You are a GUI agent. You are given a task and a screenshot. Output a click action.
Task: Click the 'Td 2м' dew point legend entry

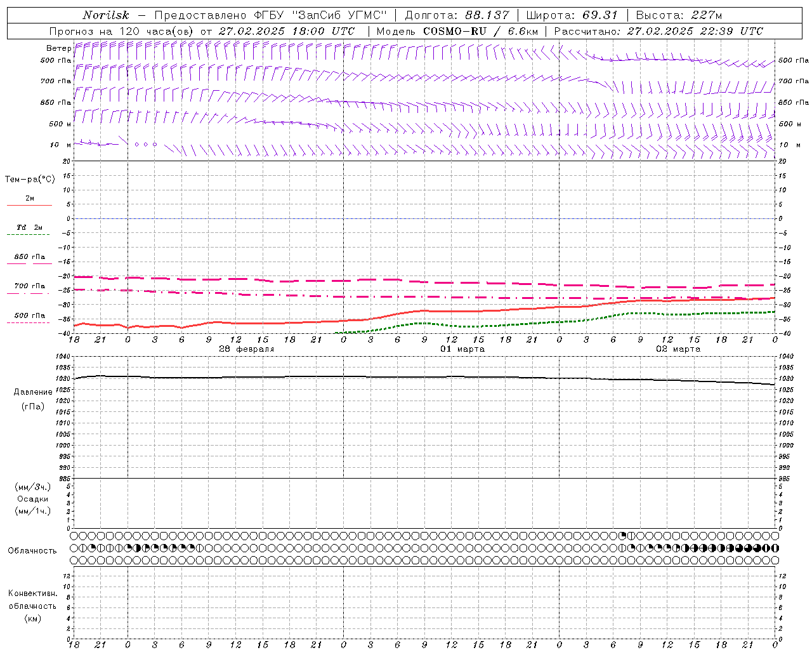30,227
